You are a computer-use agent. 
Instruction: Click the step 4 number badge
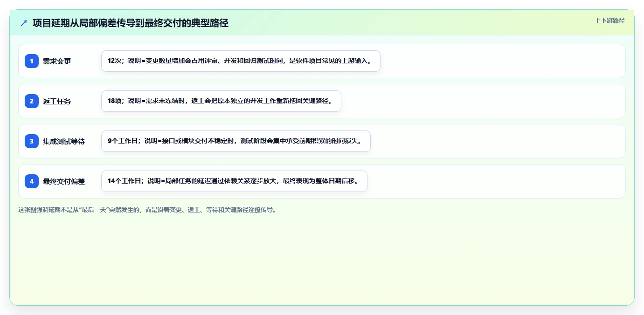click(x=32, y=181)
